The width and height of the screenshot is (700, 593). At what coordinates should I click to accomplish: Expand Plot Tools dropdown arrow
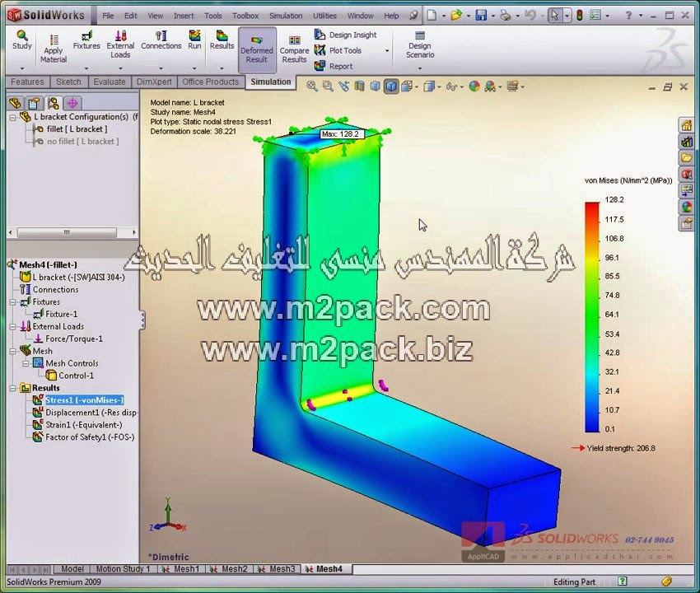[x=387, y=51]
